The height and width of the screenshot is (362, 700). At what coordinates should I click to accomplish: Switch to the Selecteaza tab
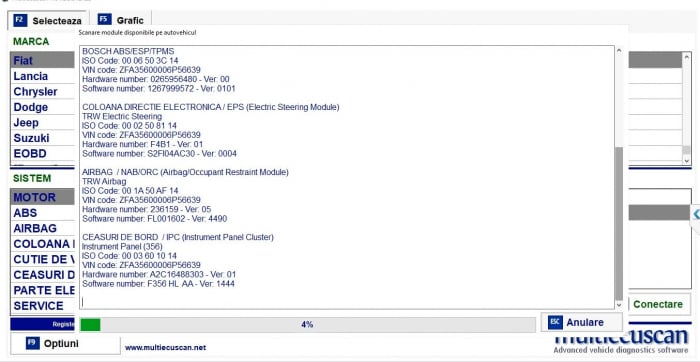[x=47, y=21]
